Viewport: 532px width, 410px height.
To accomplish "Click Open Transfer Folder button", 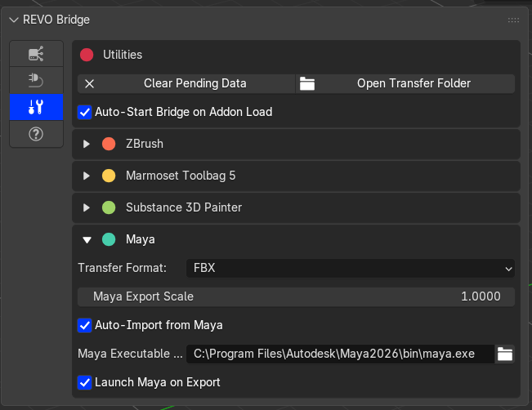I will pos(405,84).
